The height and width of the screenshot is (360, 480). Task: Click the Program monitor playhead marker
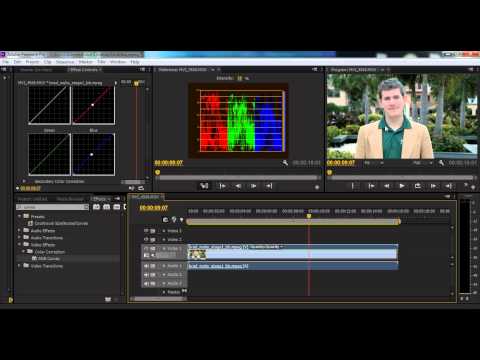pyautogui.click(x=330, y=172)
